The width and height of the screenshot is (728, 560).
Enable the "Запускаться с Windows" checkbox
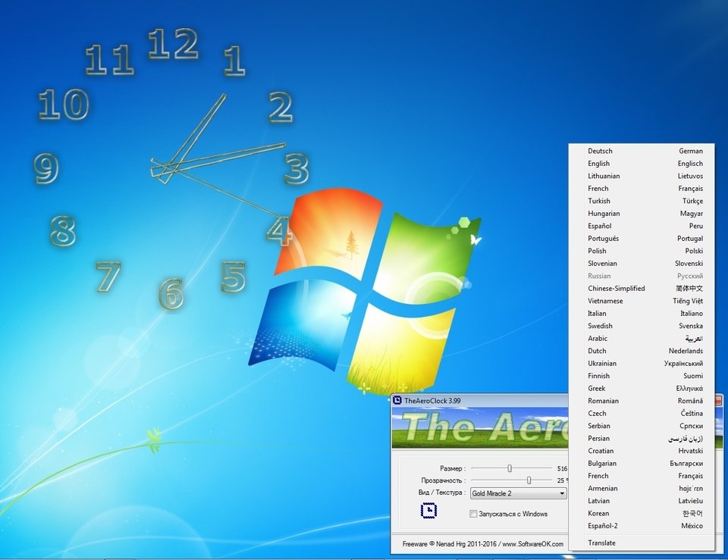point(473,514)
